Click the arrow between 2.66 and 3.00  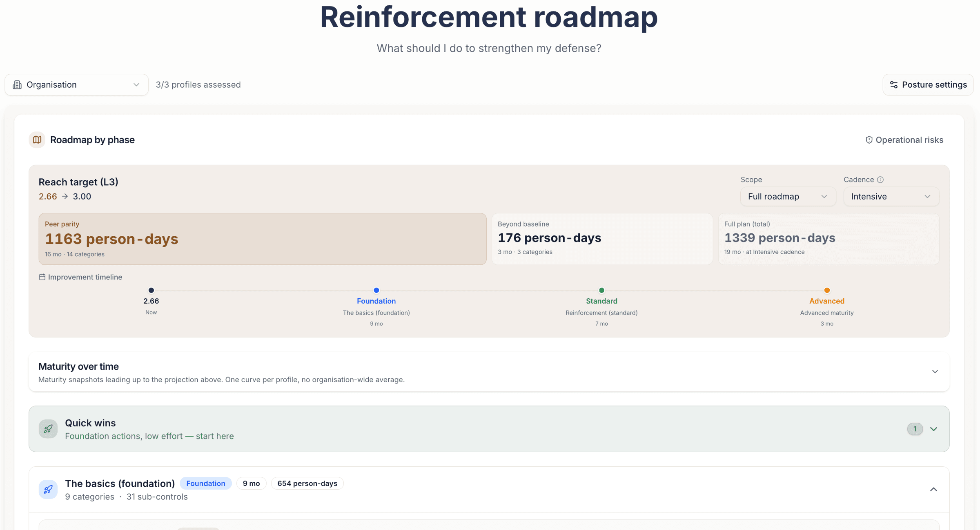point(65,196)
